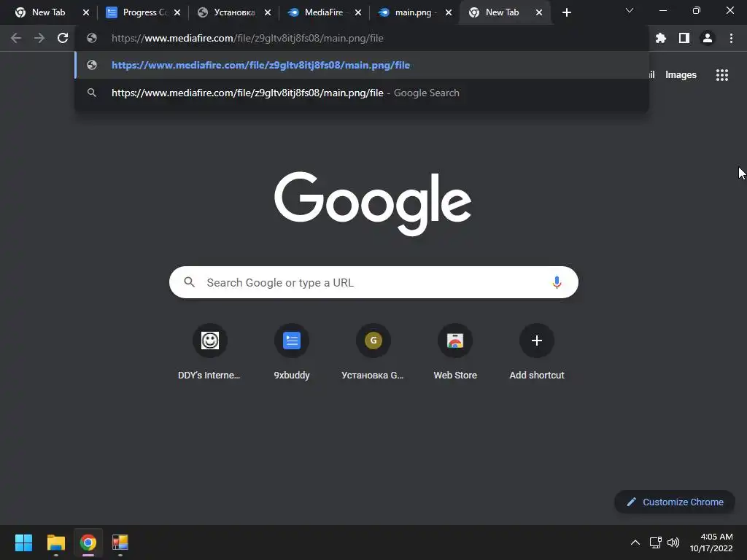
Task: Click the Chrome taskbar icon
Action: (x=88, y=542)
